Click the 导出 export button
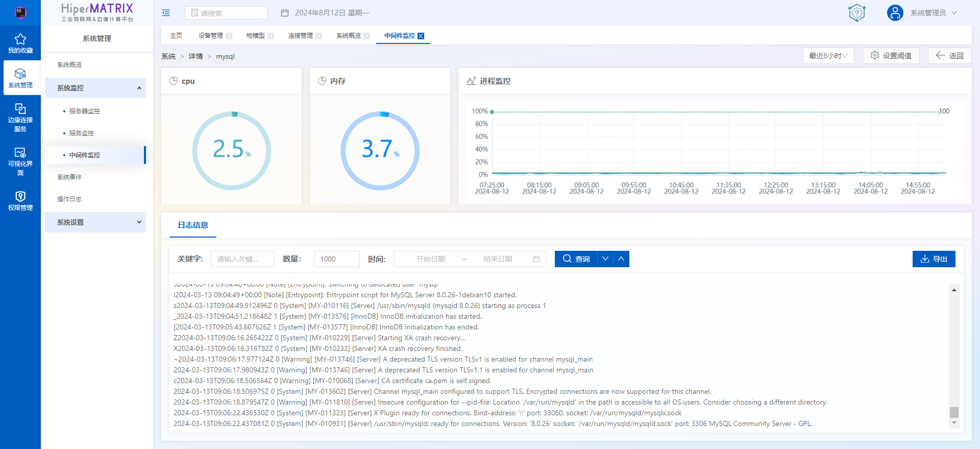 [934, 259]
